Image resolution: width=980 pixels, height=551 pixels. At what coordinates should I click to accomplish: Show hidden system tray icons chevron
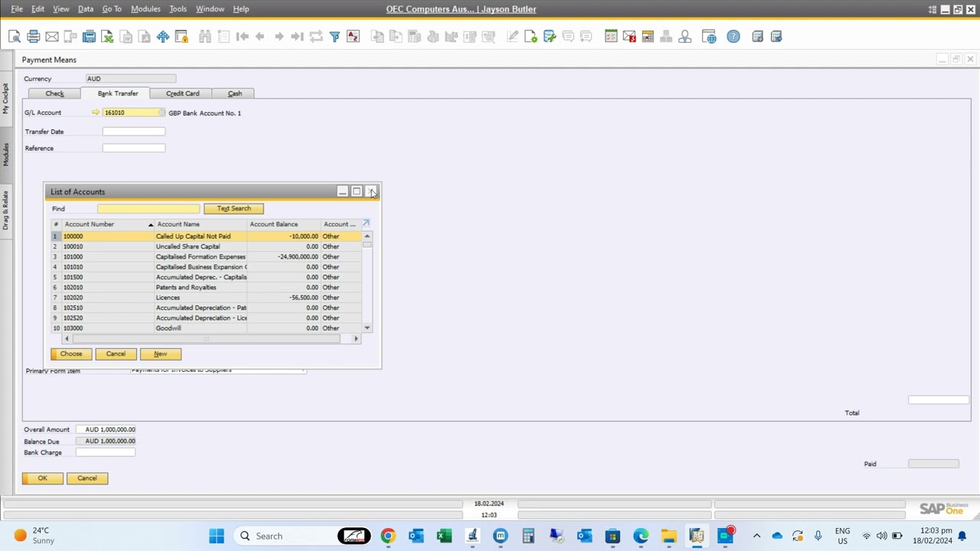[756, 536]
